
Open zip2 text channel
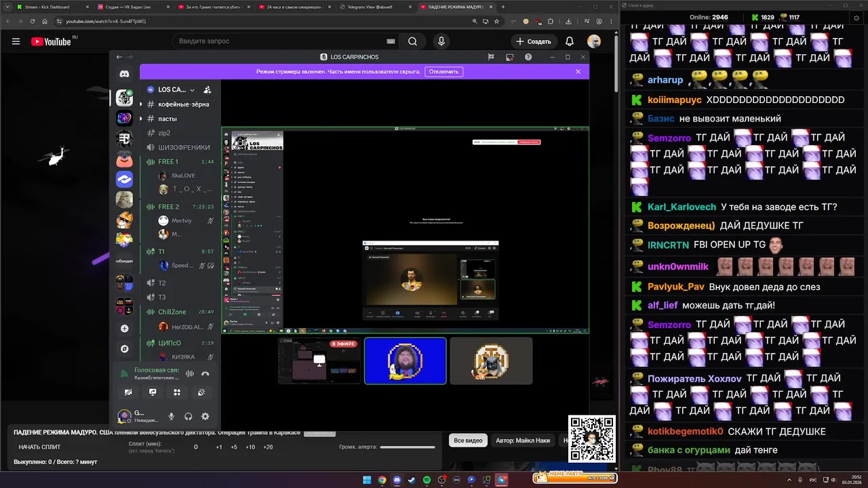(x=179, y=133)
